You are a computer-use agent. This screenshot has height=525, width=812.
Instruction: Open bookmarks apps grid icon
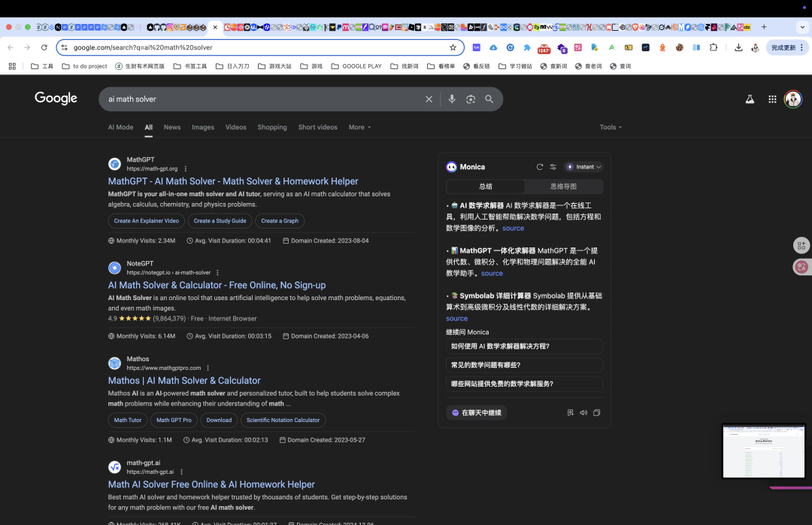tap(12, 66)
